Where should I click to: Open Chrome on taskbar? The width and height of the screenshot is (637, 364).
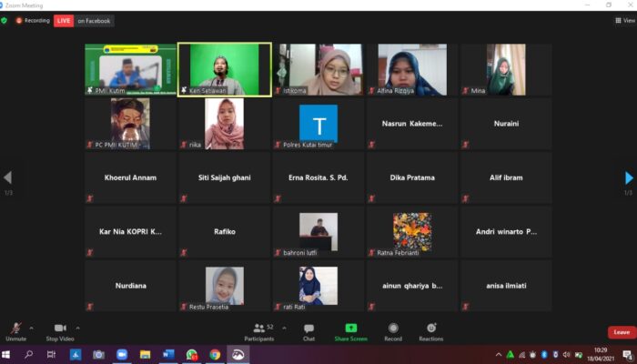215,355
